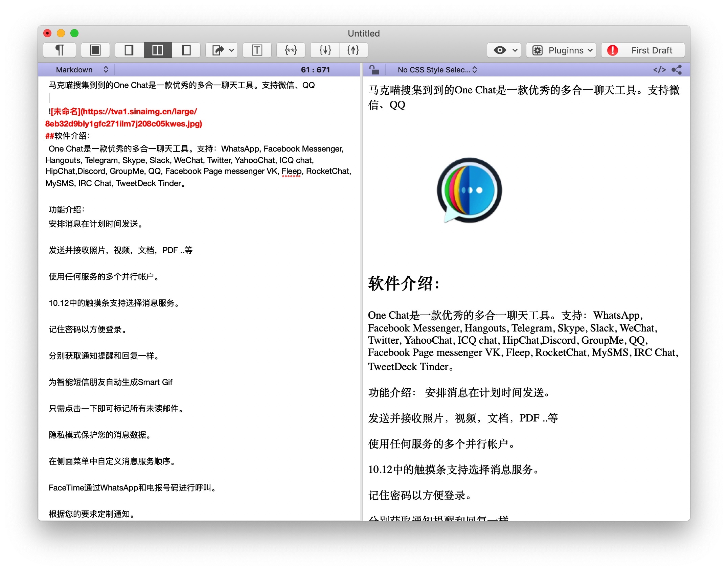Click the window title Untitled

364,33
